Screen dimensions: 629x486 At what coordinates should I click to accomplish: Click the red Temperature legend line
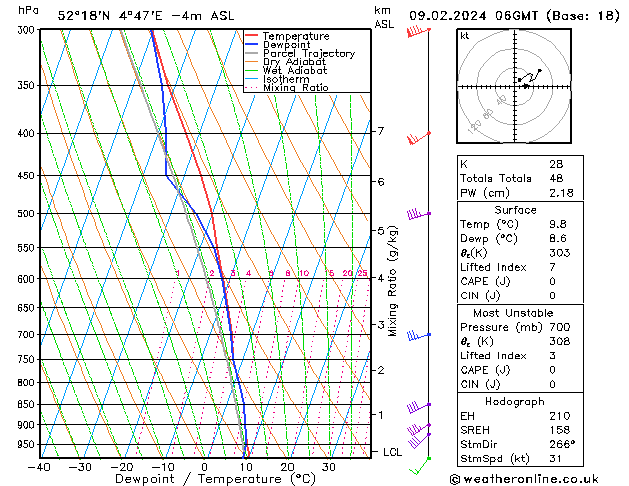(252, 36)
